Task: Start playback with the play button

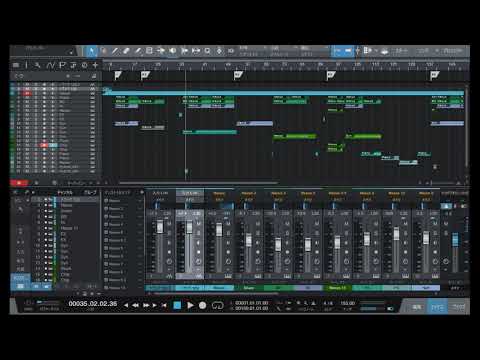Action: [190, 305]
